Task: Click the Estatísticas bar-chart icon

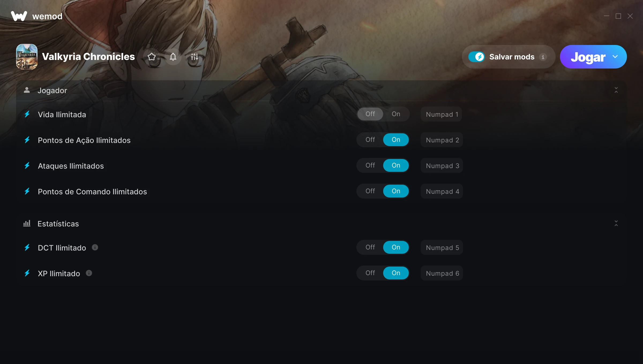Action: [27, 223]
